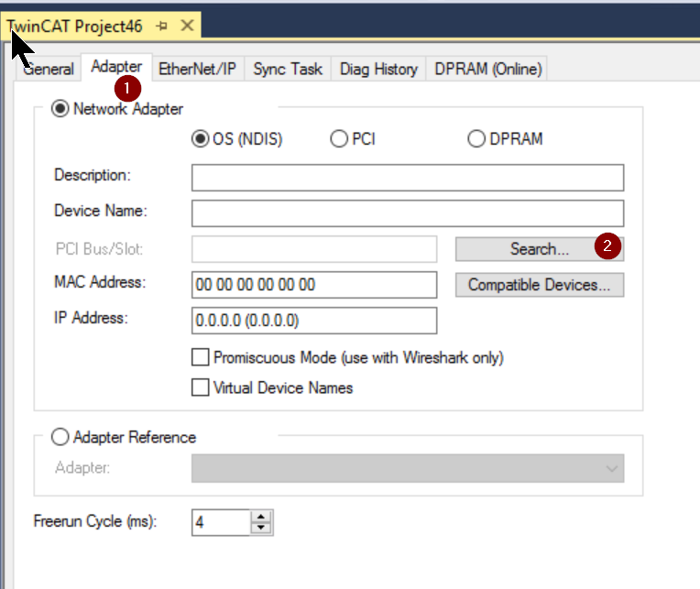Click the Device Name input field
Image resolution: width=700 pixels, height=589 pixels.
point(408,213)
